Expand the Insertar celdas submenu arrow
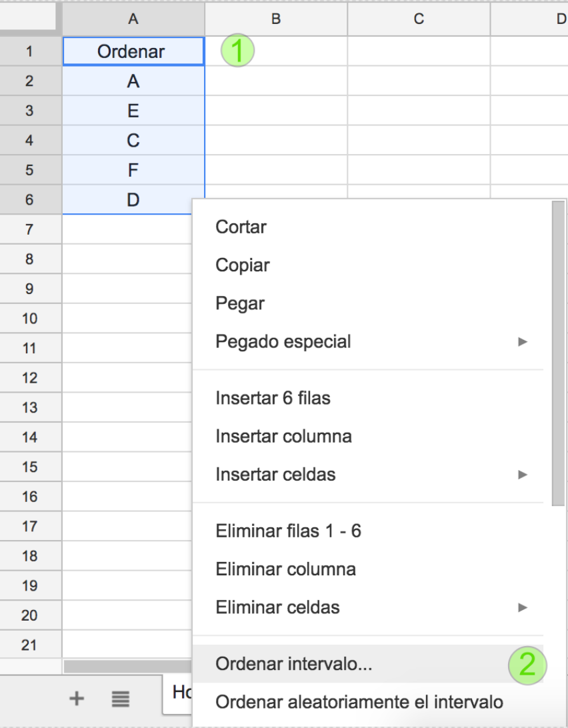Image resolution: width=568 pixels, height=728 pixels. point(523,475)
